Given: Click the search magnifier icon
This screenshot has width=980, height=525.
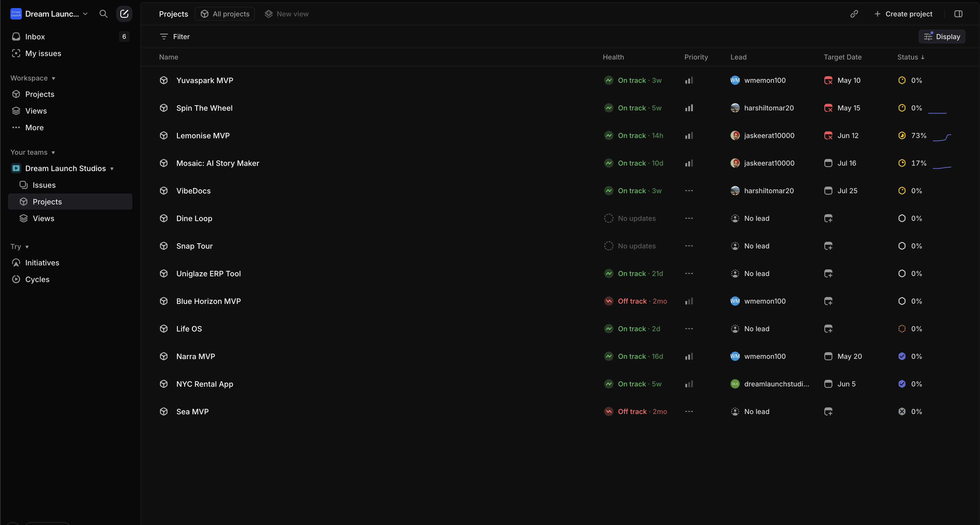Looking at the screenshot, I should 103,14.
